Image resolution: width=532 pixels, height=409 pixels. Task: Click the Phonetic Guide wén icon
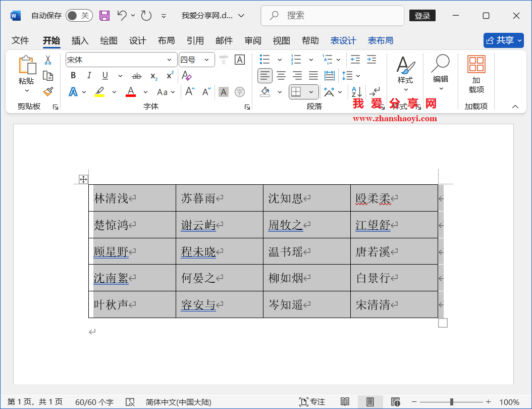click(x=224, y=60)
